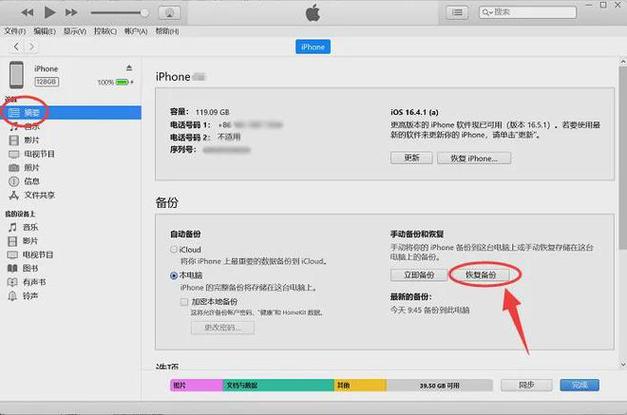Enable the 加密本地备份 checkbox
The width and height of the screenshot is (627, 415).
184,302
